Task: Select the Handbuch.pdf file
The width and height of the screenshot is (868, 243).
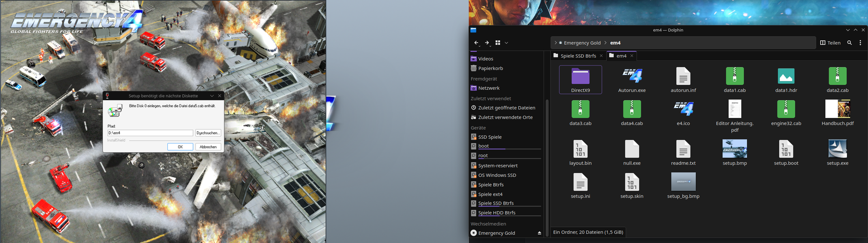Action: pyautogui.click(x=838, y=113)
